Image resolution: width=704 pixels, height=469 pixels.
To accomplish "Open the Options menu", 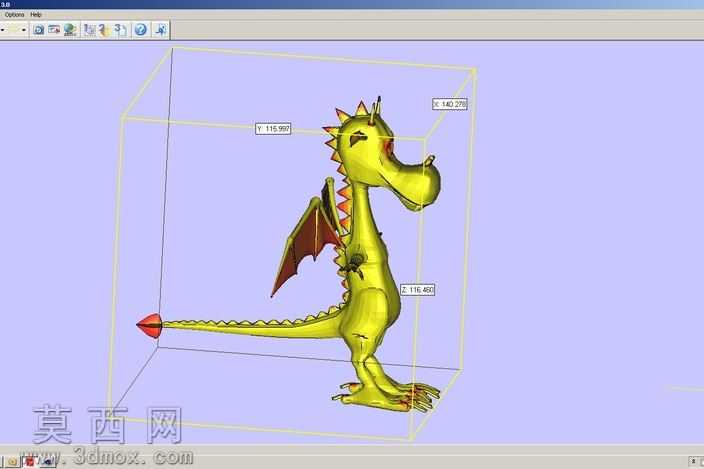I will pyautogui.click(x=14, y=15).
